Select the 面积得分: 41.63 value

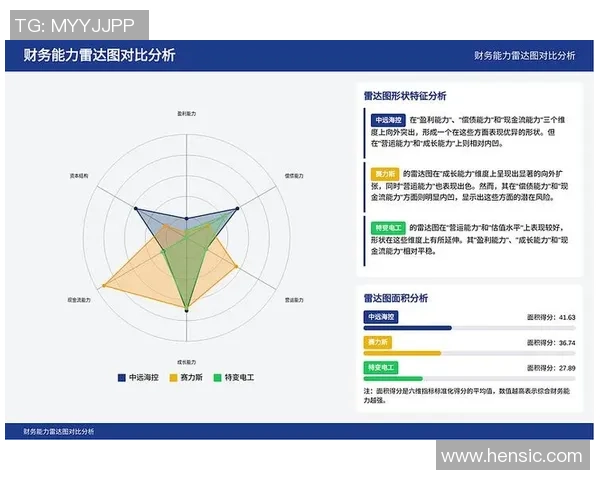[x=551, y=317]
